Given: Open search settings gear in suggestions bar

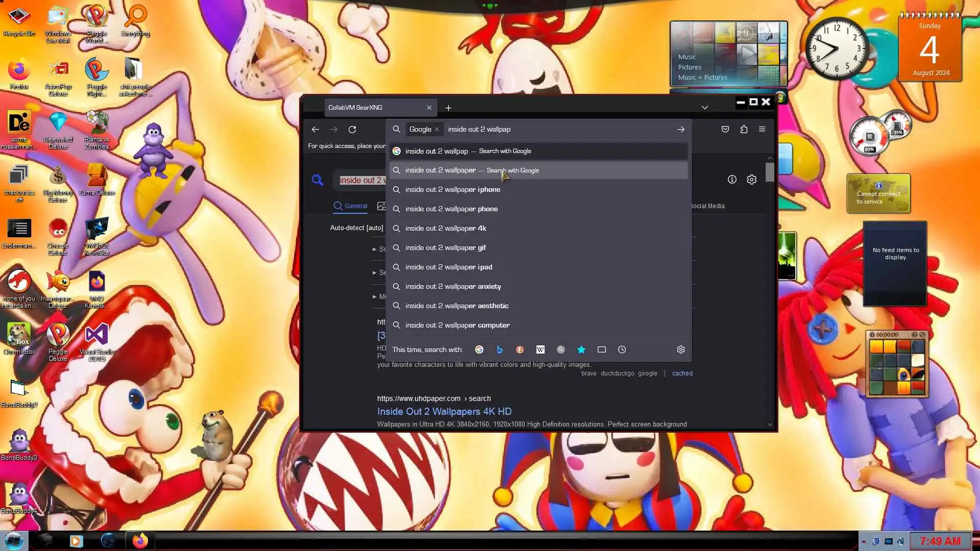Looking at the screenshot, I should click(680, 349).
